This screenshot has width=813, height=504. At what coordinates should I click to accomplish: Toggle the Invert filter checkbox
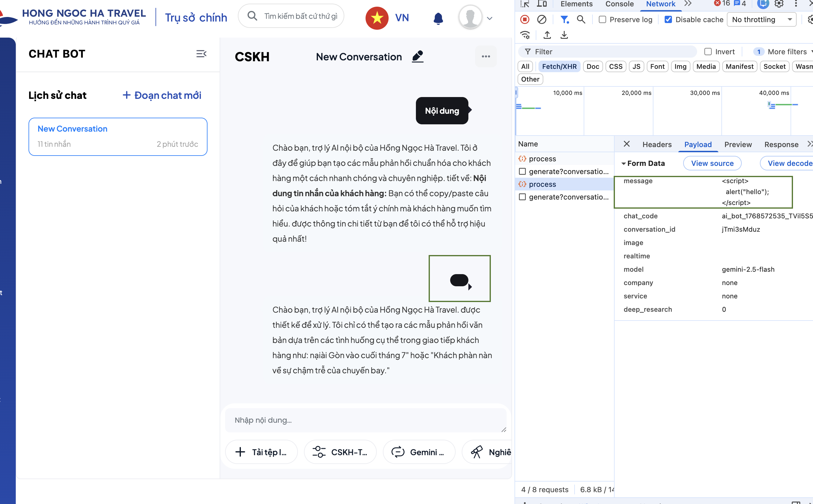(708, 52)
